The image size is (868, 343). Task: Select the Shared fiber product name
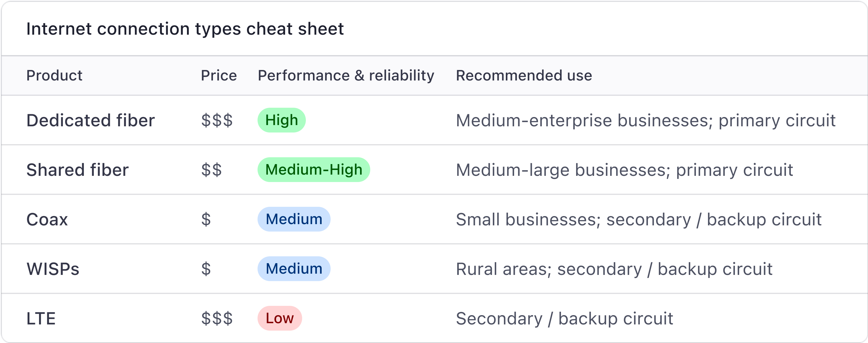pyautogui.click(x=77, y=170)
